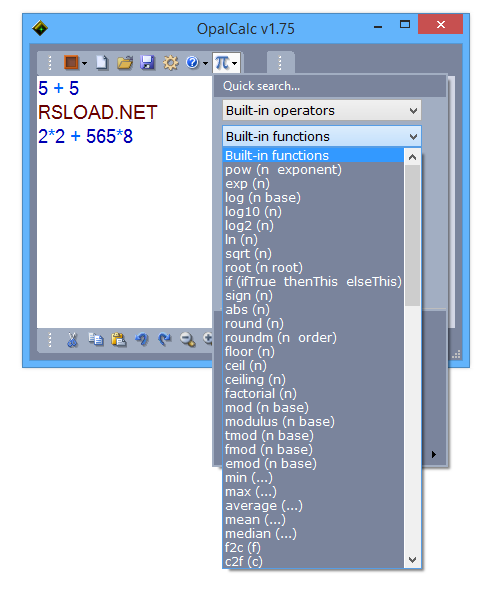This screenshot has width=491, height=599.
Task: Zoom out with the minus magnifier icon
Action: coord(188,339)
